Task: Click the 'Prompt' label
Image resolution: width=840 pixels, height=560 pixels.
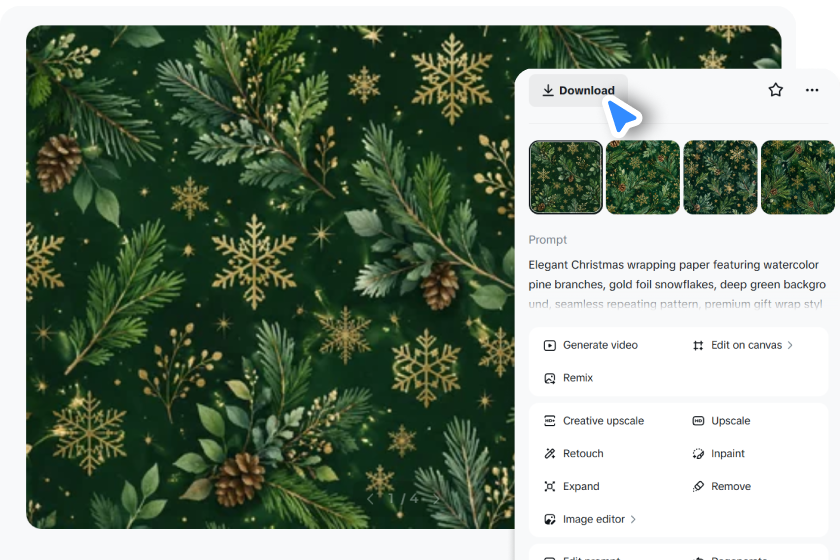Action: pos(547,240)
